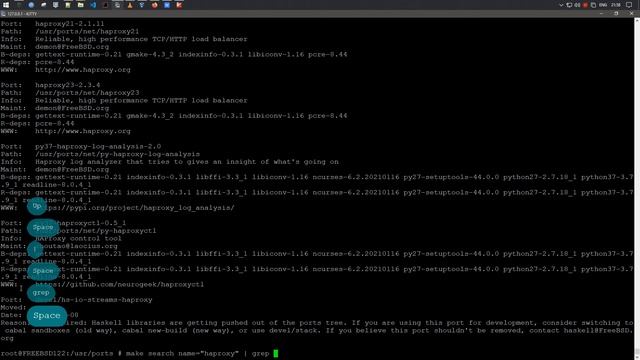
Task: Click the PuTTY window system menu icon
Action: [x=3, y=14]
